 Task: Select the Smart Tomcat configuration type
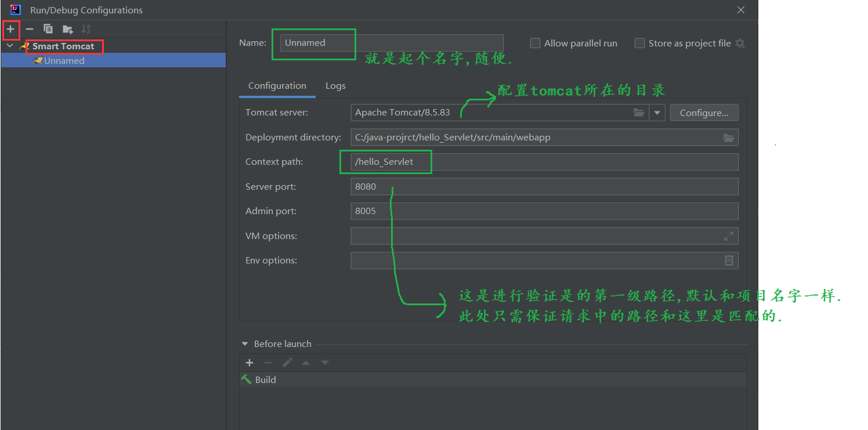(63, 46)
